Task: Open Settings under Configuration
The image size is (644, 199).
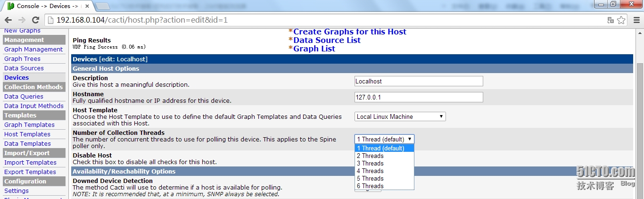Action: pos(17,191)
